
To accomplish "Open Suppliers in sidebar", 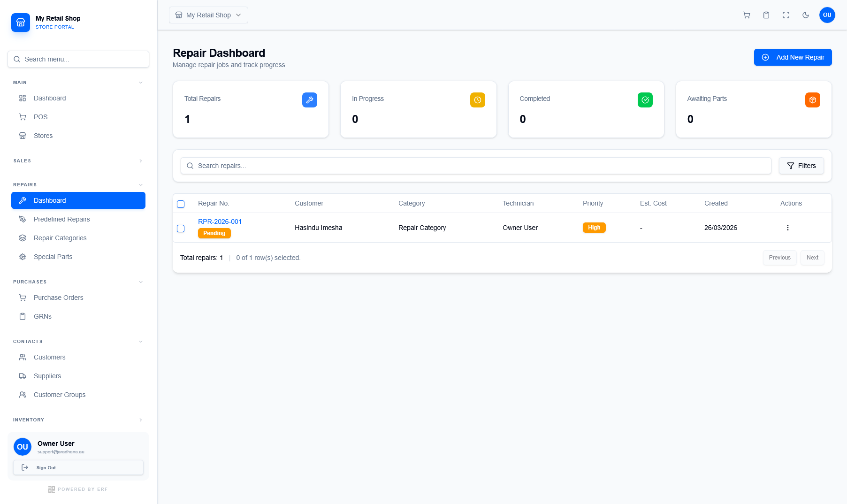I will pos(78,376).
